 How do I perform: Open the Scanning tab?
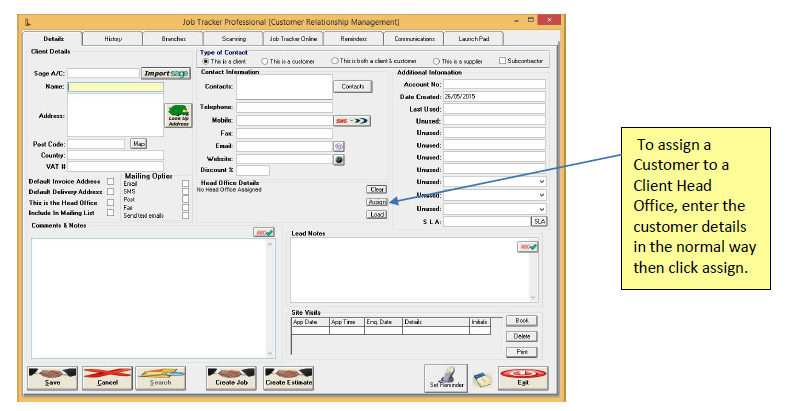(234, 39)
